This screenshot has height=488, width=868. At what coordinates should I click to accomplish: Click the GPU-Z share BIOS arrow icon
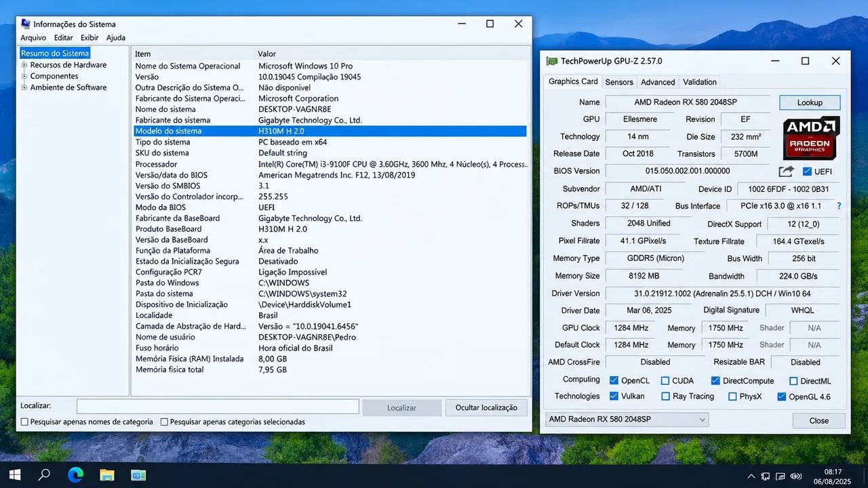point(786,171)
